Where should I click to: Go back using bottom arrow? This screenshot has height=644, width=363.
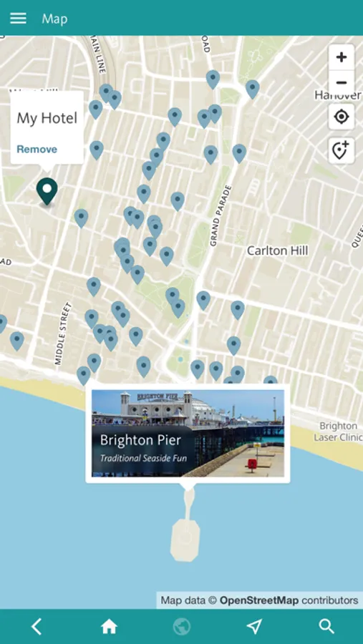pyautogui.click(x=37, y=627)
